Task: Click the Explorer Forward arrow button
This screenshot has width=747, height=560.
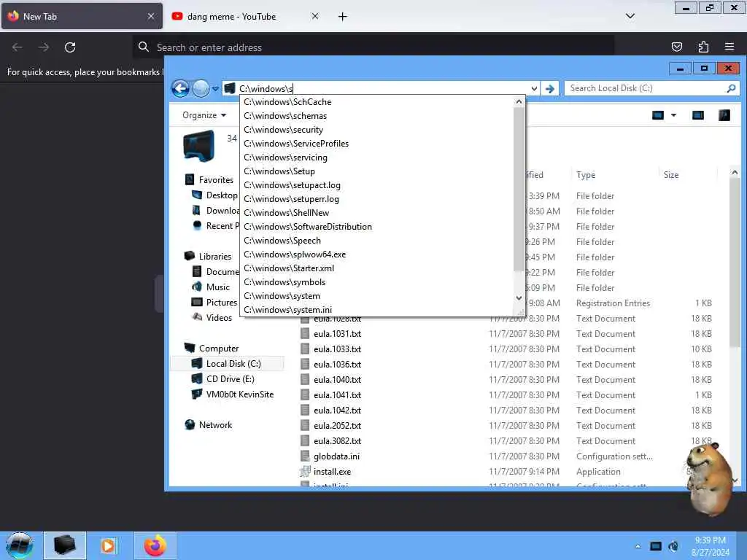Action: click(x=201, y=88)
